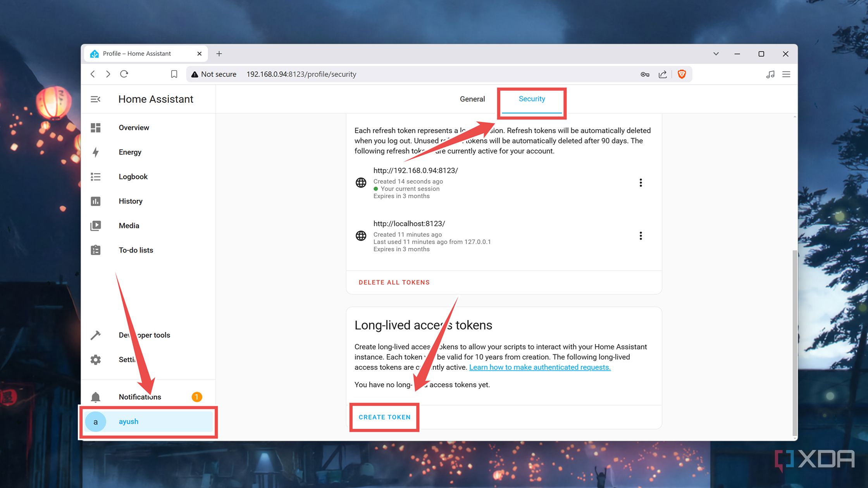868x488 pixels.
Task: Click the CREATE TOKEN button
Action: [x=384, y=417]
